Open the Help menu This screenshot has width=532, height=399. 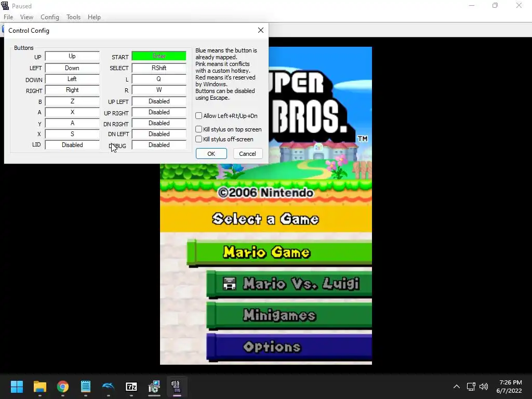(94, 17)
